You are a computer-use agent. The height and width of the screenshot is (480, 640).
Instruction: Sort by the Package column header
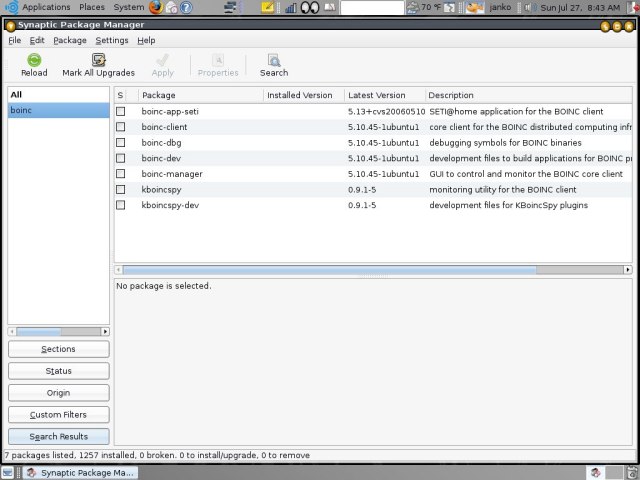click(201, 95)
